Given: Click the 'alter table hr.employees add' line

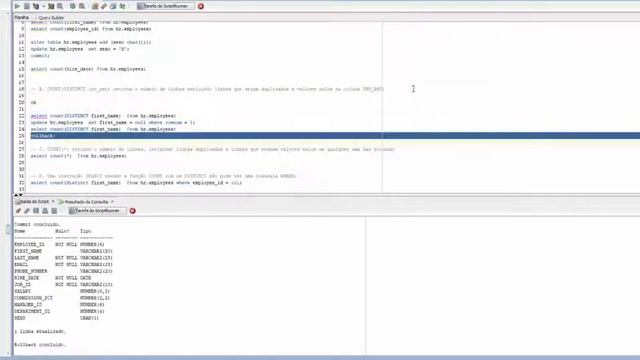Looking at the screenshot, I should [x=91, y=42].
